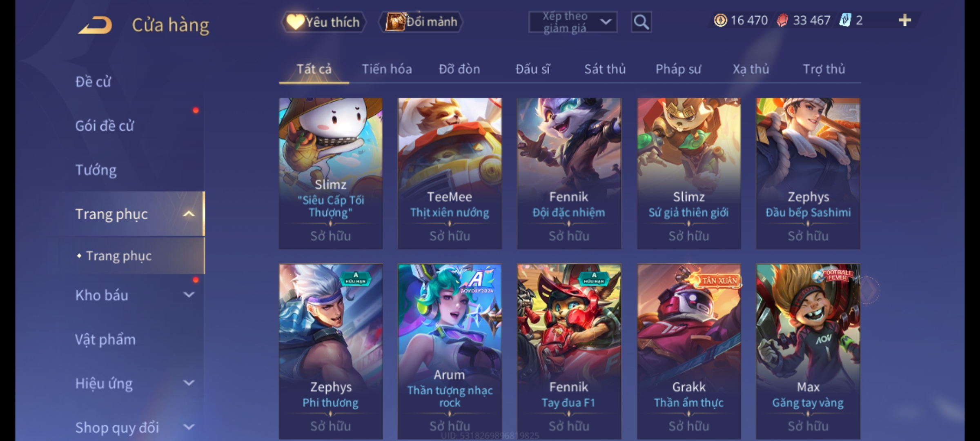Open Arum Thần tượng nhạc rock skin
This screenshot has height=441, width=980.
[450, 351]
